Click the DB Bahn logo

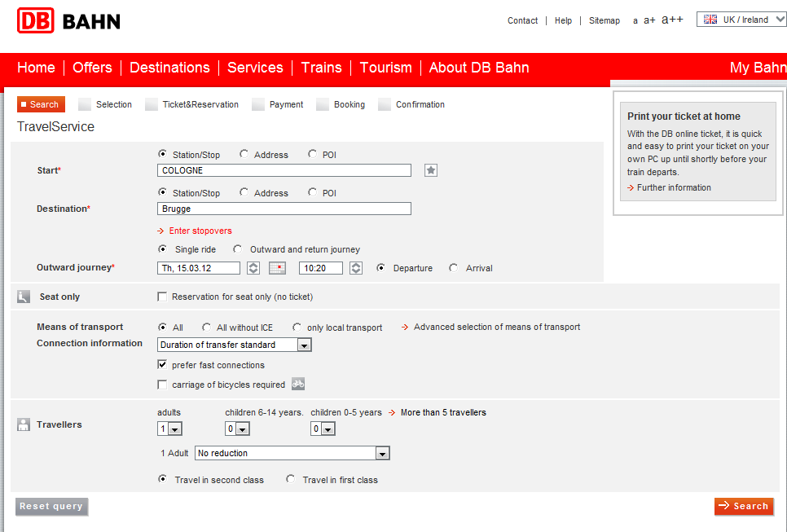point(68,20)
